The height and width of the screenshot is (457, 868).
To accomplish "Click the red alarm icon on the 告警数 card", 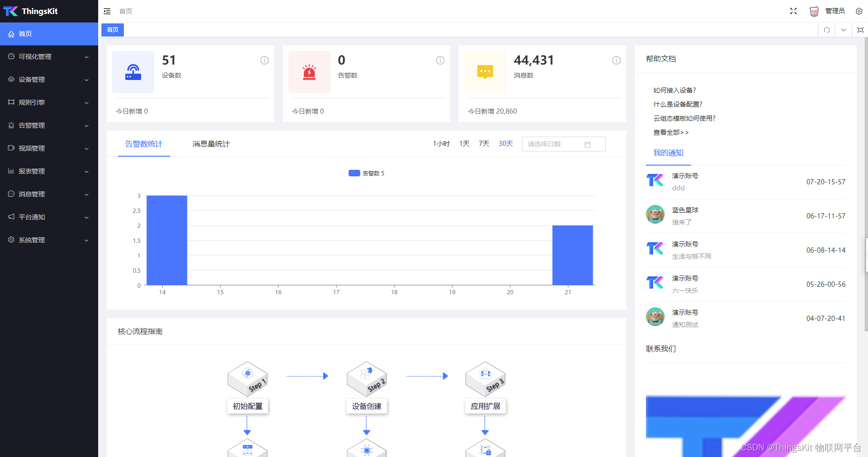I will [x=309, y=72].
